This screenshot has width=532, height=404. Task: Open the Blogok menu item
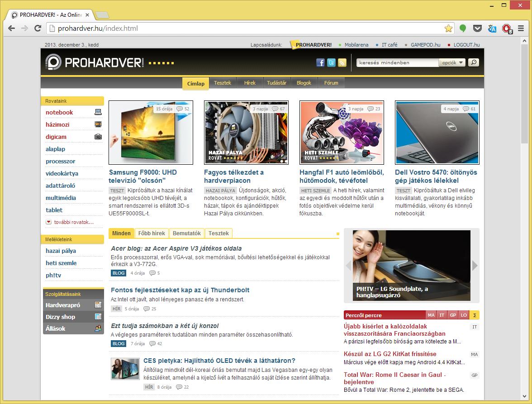[x=304, y=83]
